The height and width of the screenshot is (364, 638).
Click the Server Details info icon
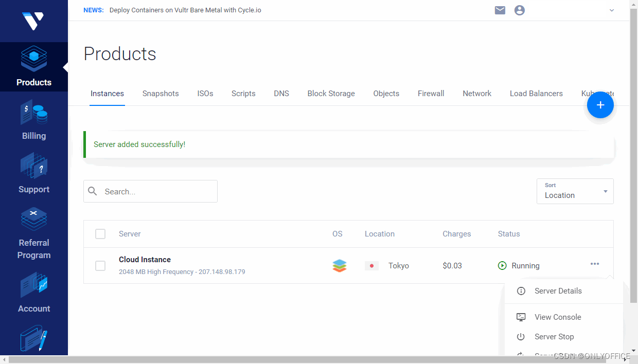click(521, 291)
